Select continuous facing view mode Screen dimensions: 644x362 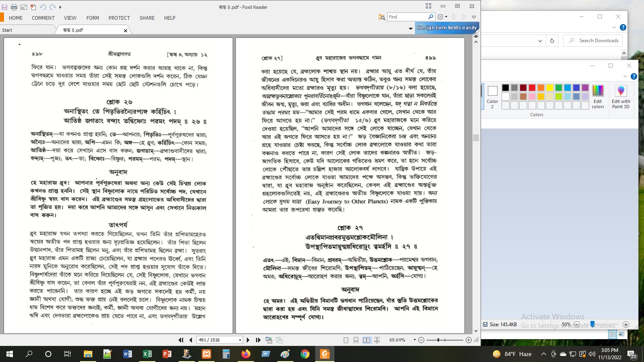[377, 340]
